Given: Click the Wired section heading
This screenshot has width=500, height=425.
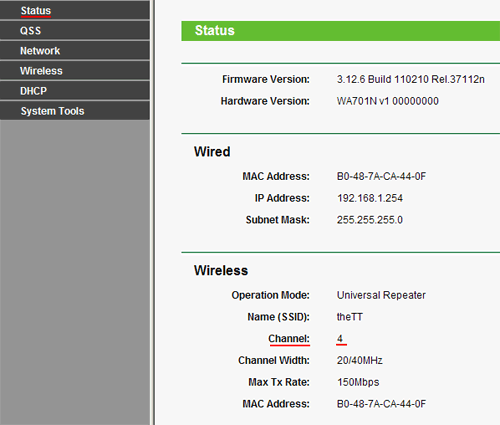Looking at the screenshot, I should coord(212,152).
